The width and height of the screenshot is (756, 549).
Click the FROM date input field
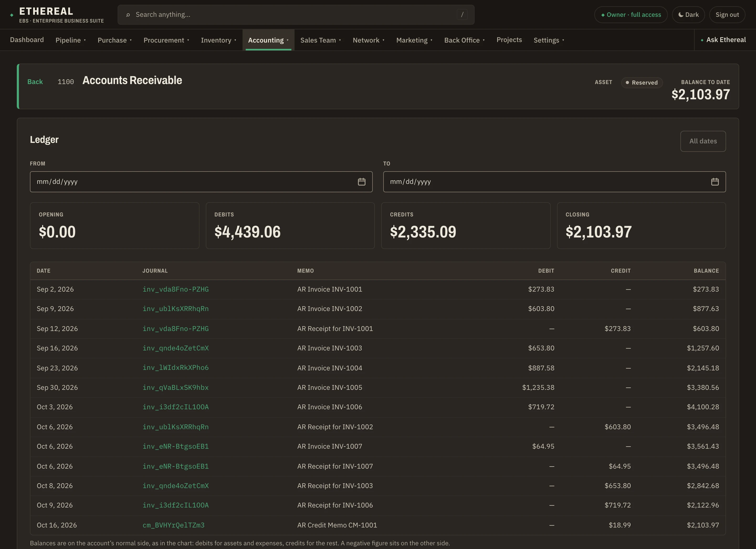[201, 182]
